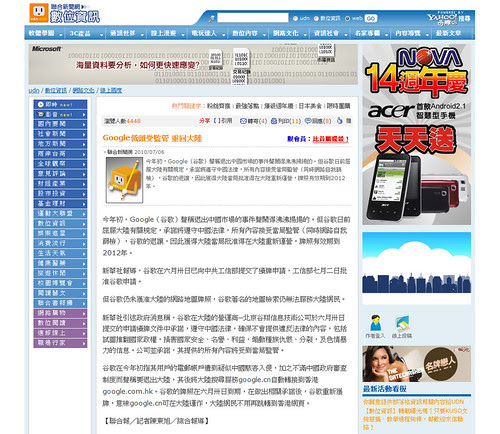
Task: Expand arrow on 網路購物 sidebar row
Action: (84, 314)
